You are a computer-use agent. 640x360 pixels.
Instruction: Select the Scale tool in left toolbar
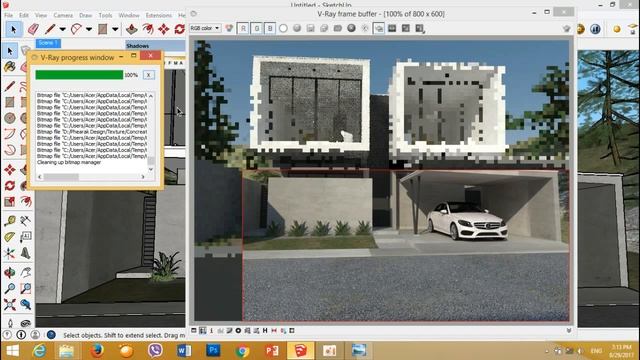(x=10, y=201)
